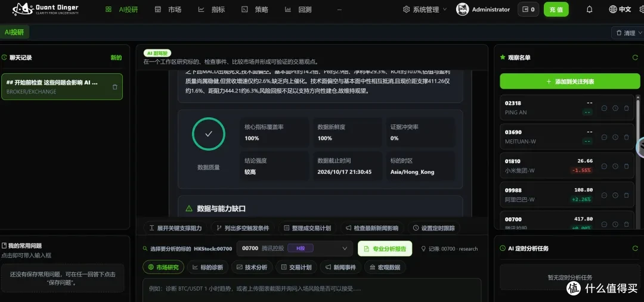The height and width of the screenshot is (302, 644).
Task: Select the 交易计划 mode chip
Action: (x=296, y=267)
